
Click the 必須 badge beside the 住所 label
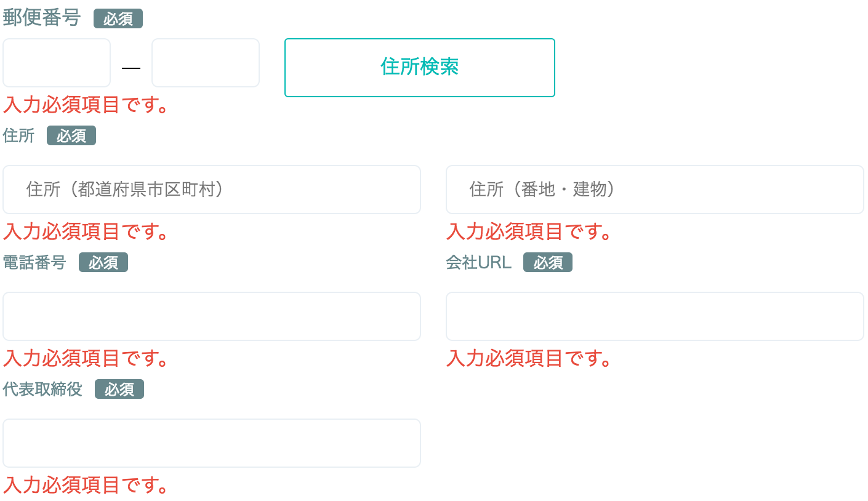click(x=71, y=136)
